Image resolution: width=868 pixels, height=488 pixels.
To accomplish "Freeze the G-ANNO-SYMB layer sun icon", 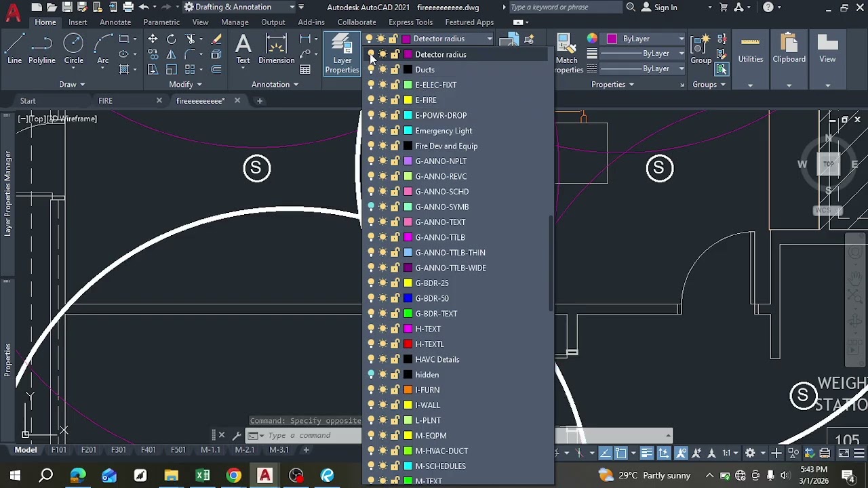I will coord(383,207).
